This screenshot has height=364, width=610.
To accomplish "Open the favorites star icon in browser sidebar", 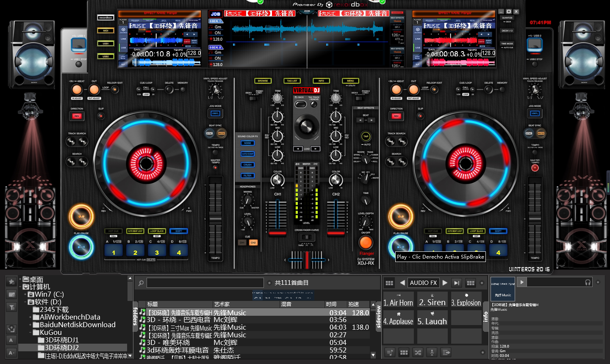I will 11,281.
